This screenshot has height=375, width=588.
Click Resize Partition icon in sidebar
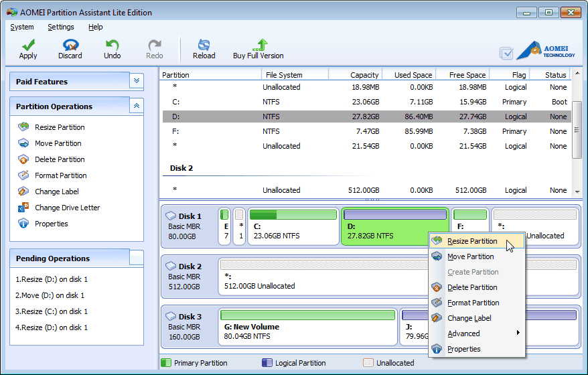23,127
